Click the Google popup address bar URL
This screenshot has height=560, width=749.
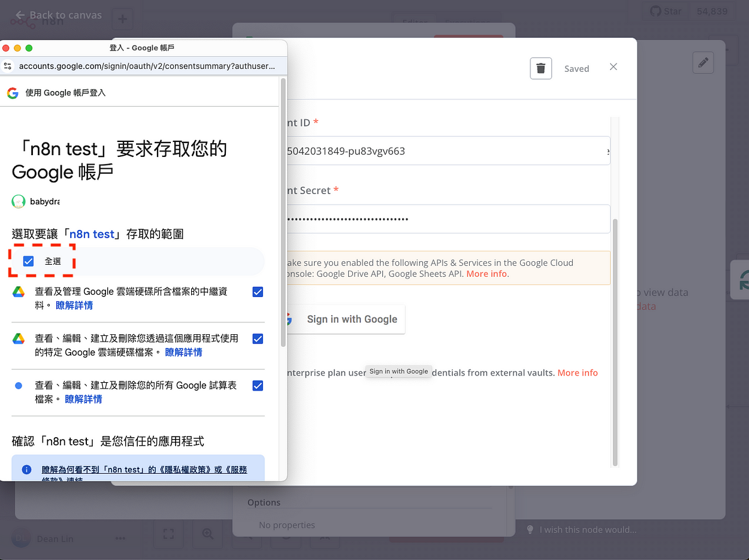point(147,66)
